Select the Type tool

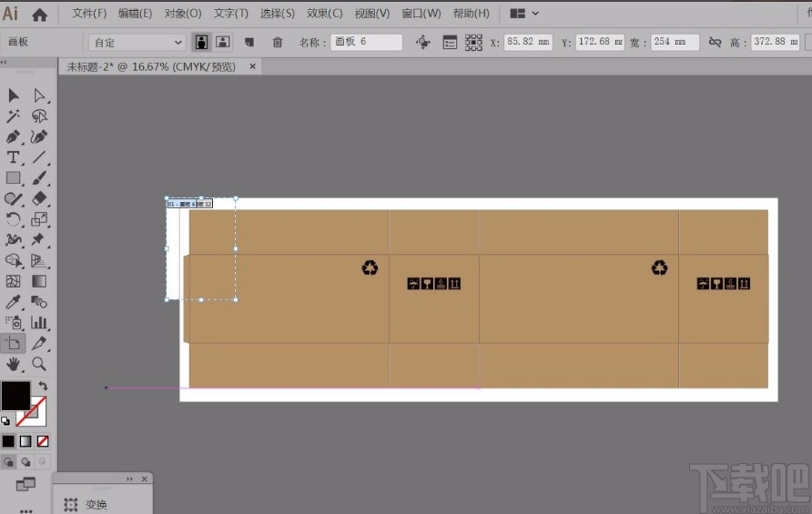point(14,156)
